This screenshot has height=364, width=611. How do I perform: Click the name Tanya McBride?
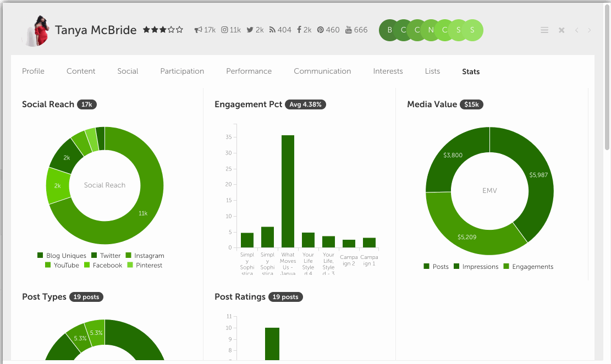coord(96,30)
